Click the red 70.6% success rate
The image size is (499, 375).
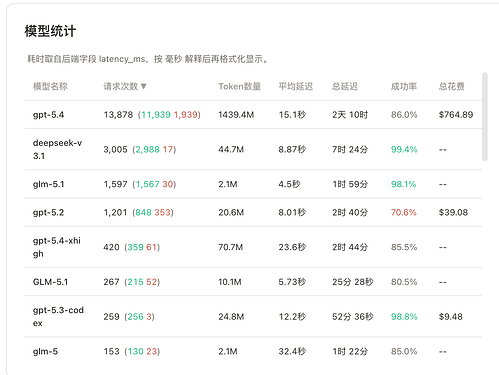pyautogui.click(x=403, y=212)
